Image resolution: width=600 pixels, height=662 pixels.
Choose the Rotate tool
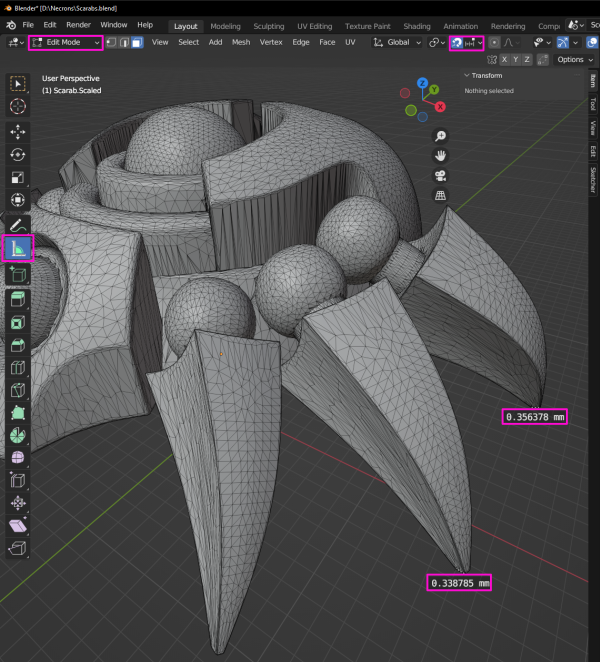click(18, 154)
